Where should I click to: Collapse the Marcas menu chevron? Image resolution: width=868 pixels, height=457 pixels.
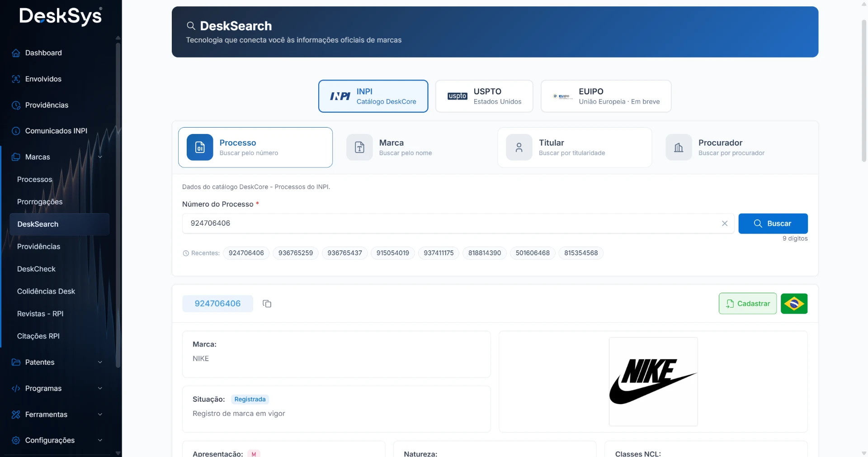[100, 157]
